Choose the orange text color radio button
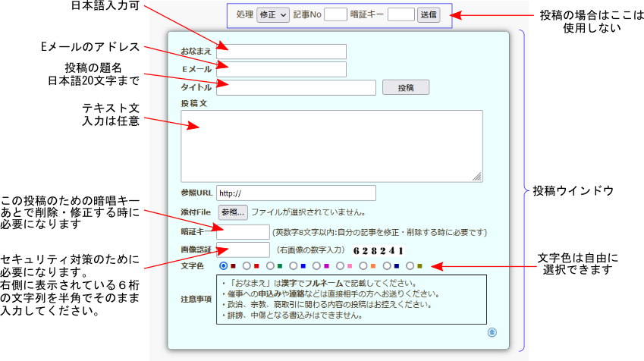The width and height of the screenshot is (644, 361). tap(363, 266)
